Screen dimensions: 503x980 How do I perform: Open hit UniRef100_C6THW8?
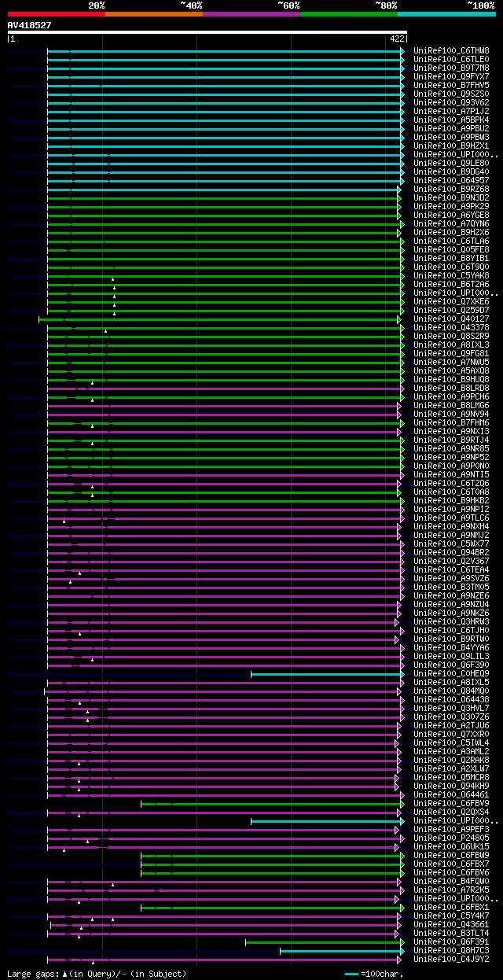point(451,50)
